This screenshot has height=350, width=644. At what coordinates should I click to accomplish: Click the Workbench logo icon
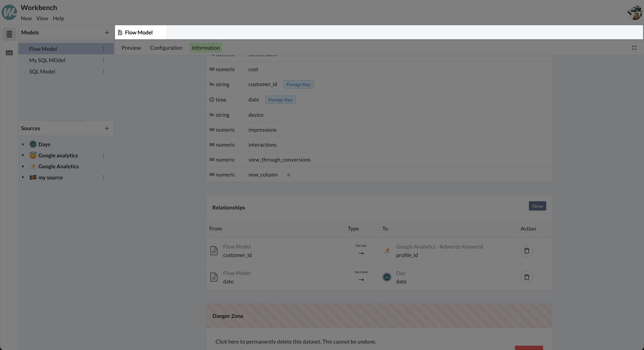point(9,12)
